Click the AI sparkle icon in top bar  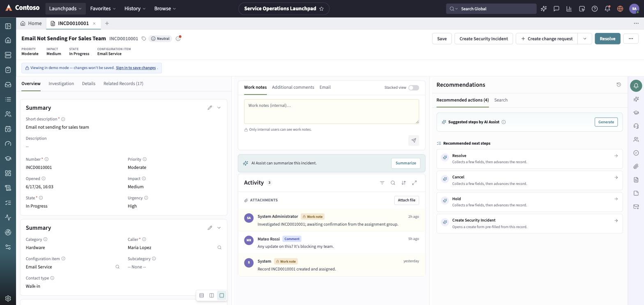pyautogui.click(x=544, y=9)
